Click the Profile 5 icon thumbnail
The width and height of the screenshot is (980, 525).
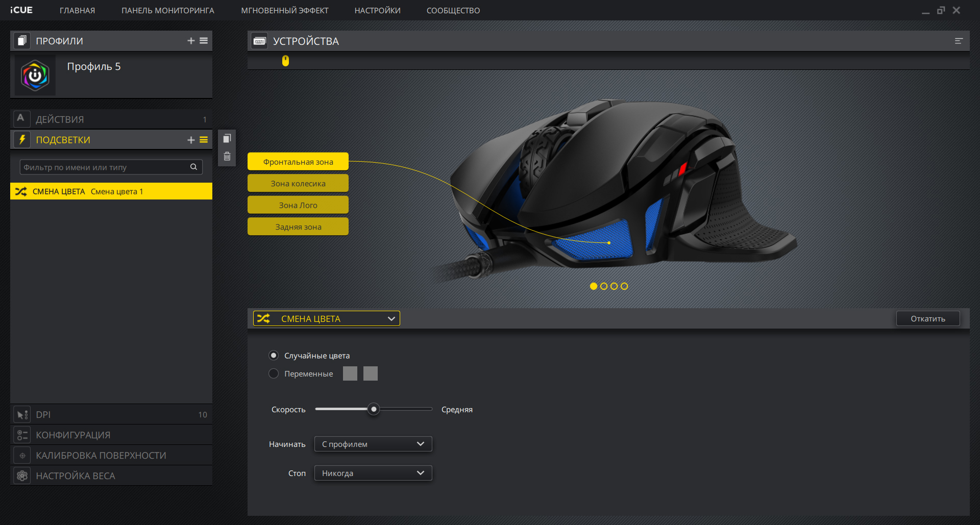point(35,76)
